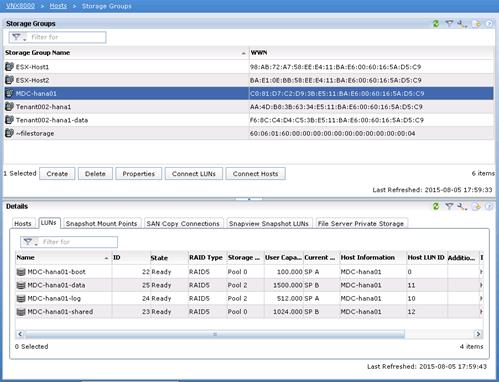
Task: Click Storage Pool column header
Action: click(245, 258)
